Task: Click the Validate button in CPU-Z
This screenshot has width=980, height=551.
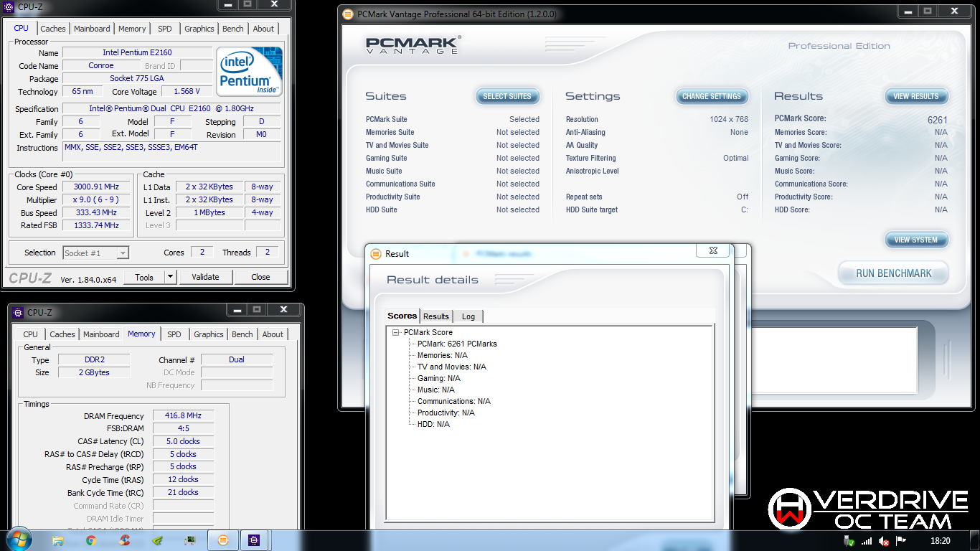Action: tap(205, 277)
